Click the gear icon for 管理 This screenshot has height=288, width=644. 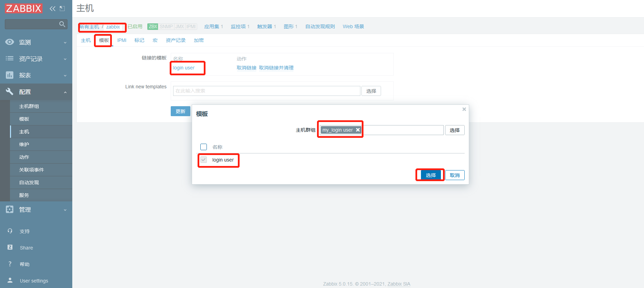pyautogui.click(x=10, y=209)
